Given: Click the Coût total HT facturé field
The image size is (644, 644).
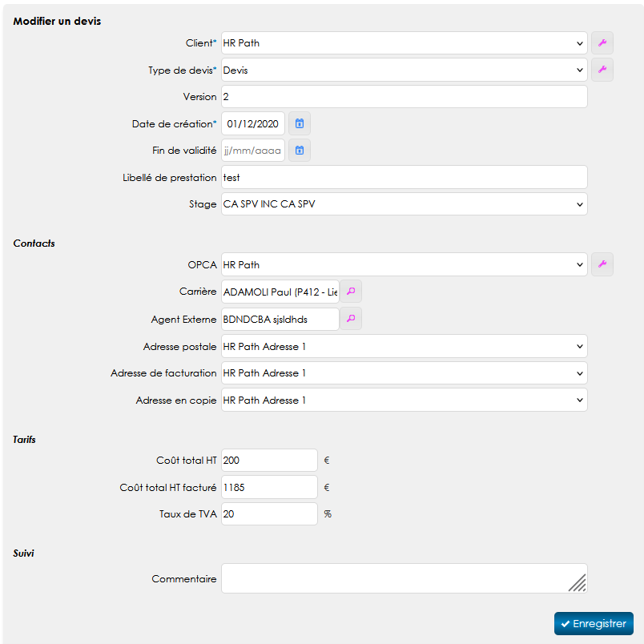Looking at the screenshot, I should click(x=269, y=487).
